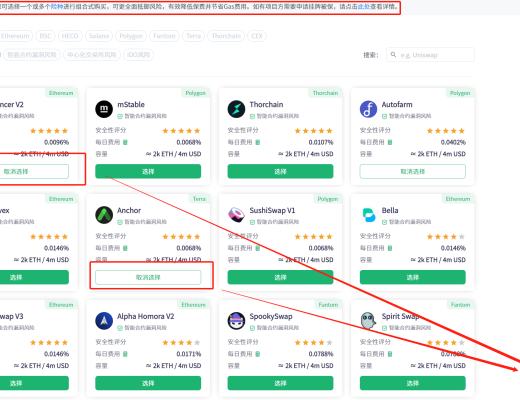Deselect Autofarm with 取消选择 button
Image resolution: width=520 pixels, height=400 pixels.
[413, 171]
